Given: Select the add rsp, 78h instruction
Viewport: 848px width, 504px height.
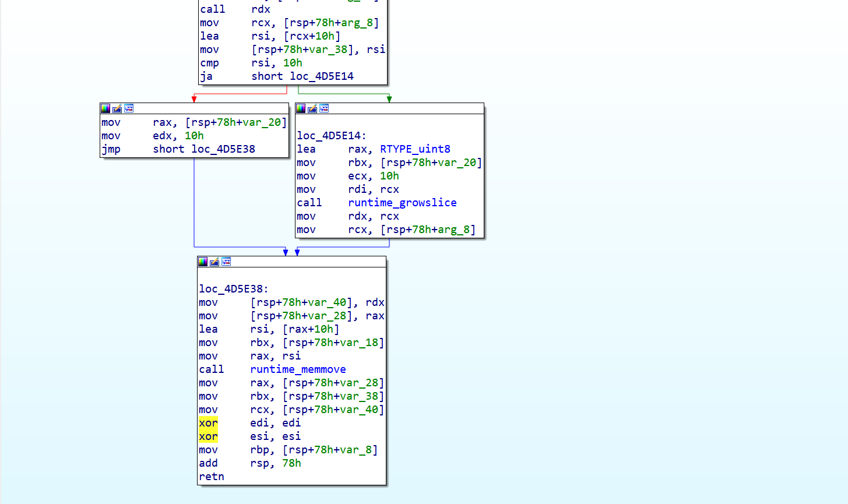Looking at the screenshot, I should (250, 463).
